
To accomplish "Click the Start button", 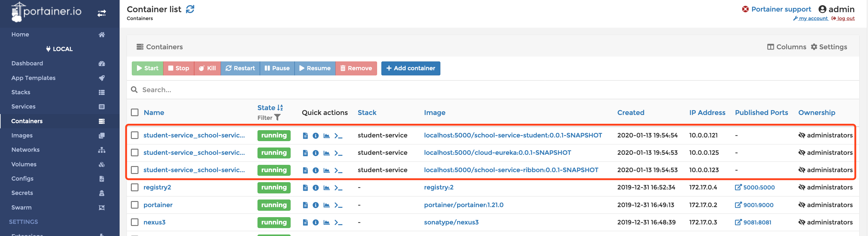I will (x=148, y=68).
